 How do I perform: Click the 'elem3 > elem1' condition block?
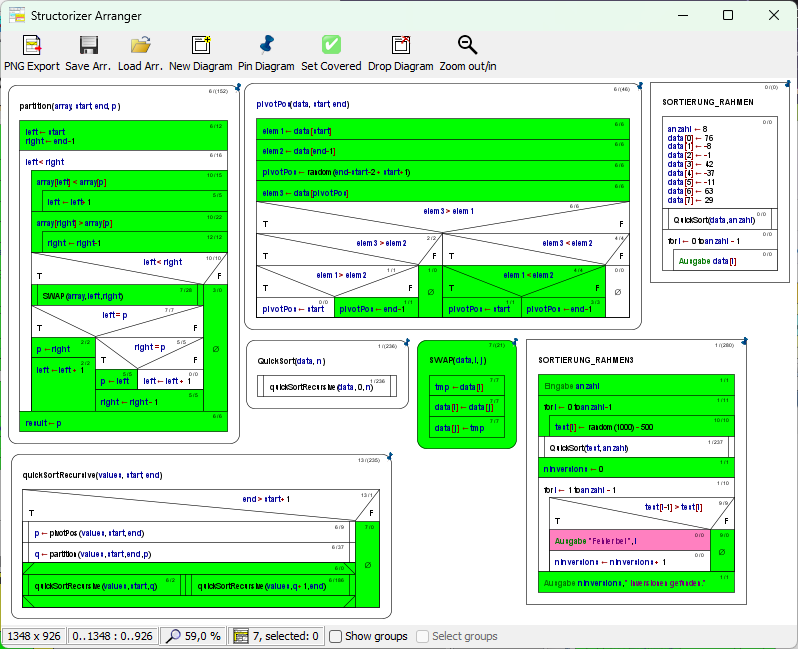coord(443,217)
